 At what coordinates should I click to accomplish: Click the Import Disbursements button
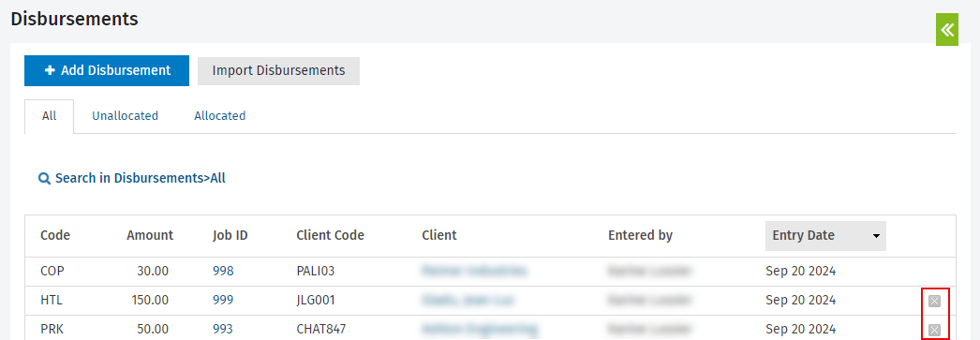[279, 70]
